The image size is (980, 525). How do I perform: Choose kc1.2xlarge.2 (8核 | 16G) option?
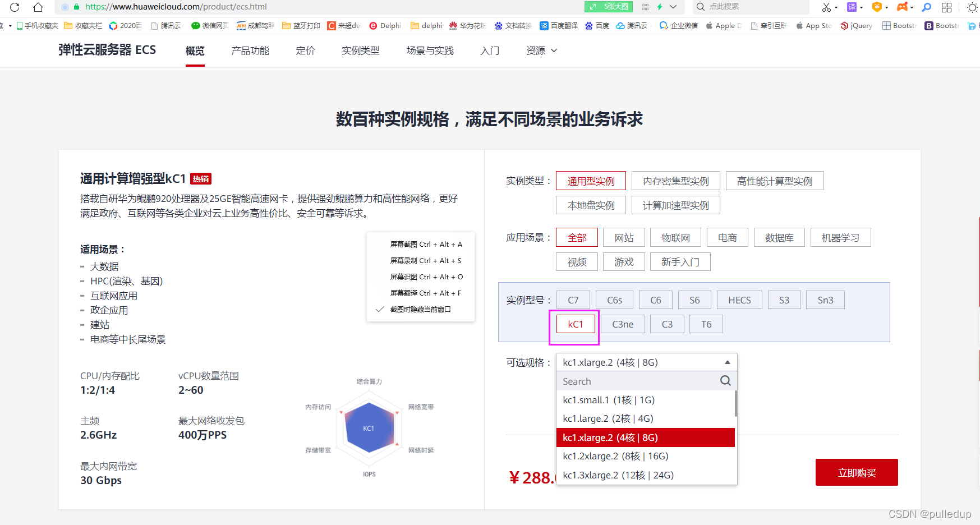coord(645,456)
